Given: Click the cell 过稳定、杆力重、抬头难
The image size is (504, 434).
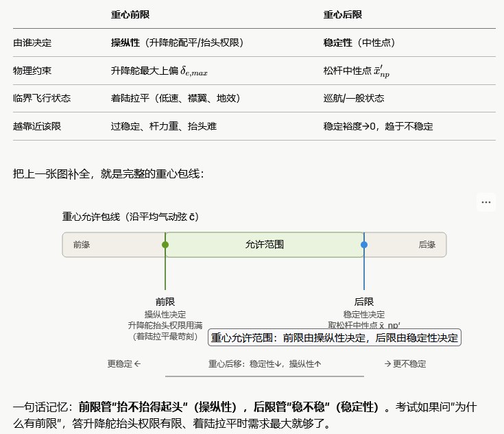Looking at the screenshot, I should pos(164,126).
